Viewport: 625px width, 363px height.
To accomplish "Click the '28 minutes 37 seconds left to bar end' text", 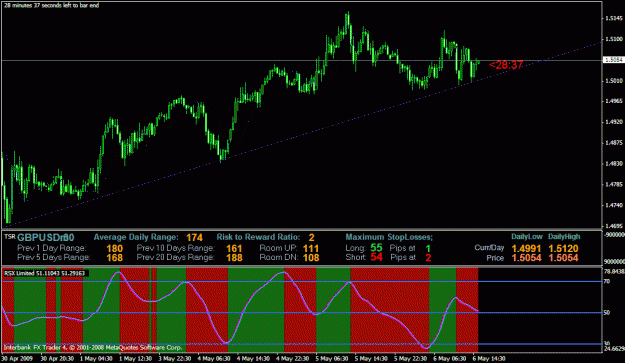I will tap(51, 6).
